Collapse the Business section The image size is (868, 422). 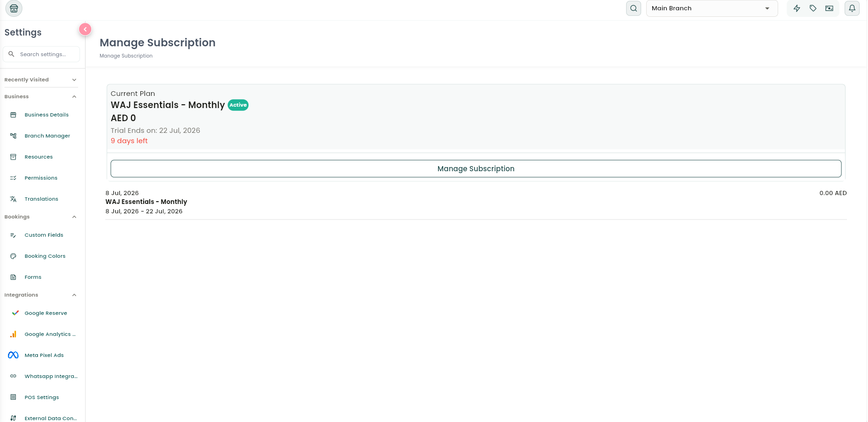41,97
